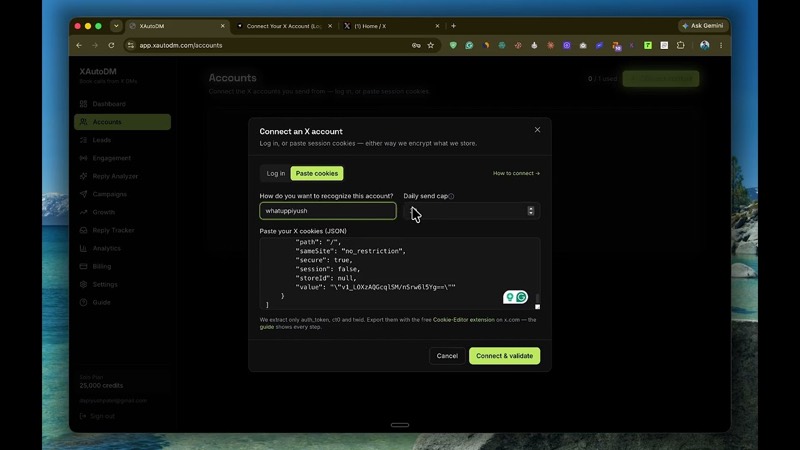Open Guide in the sidebar
This screenshot has width=800, height=450.
coord(122,303)
